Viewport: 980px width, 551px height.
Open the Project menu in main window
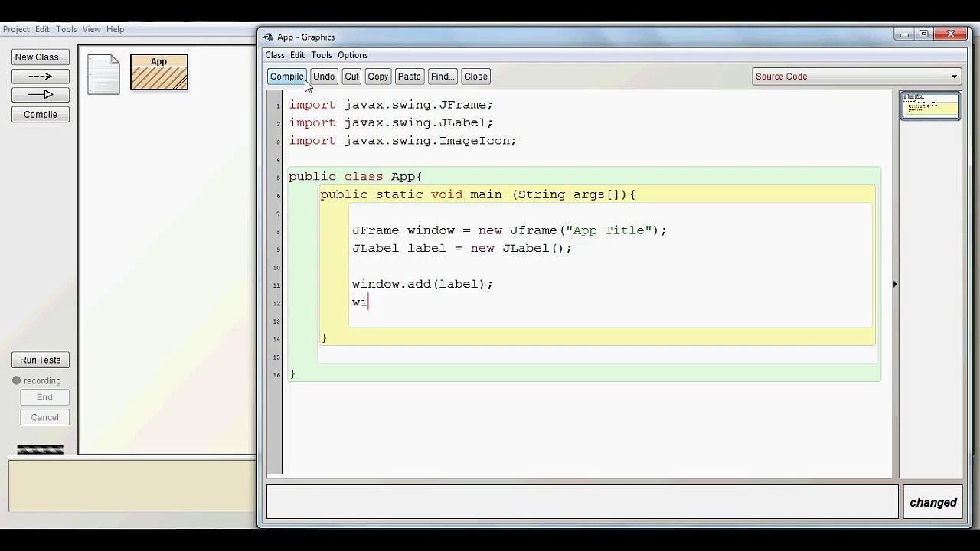(x=16, y=29)
